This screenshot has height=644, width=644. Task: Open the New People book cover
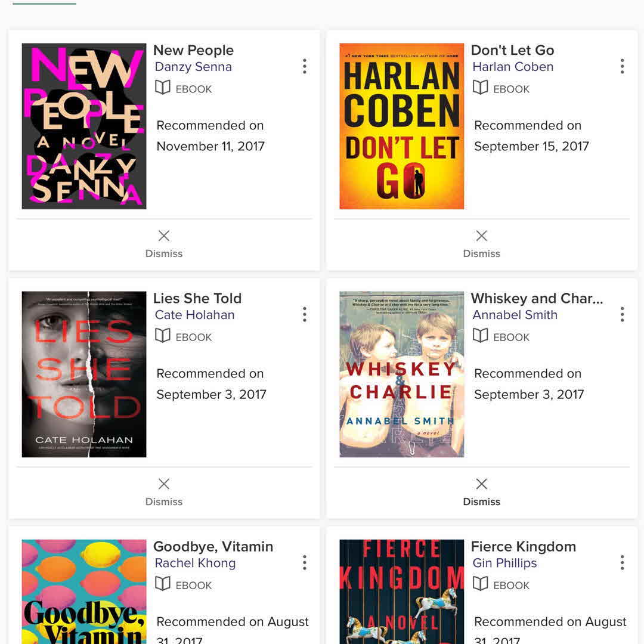84,126
